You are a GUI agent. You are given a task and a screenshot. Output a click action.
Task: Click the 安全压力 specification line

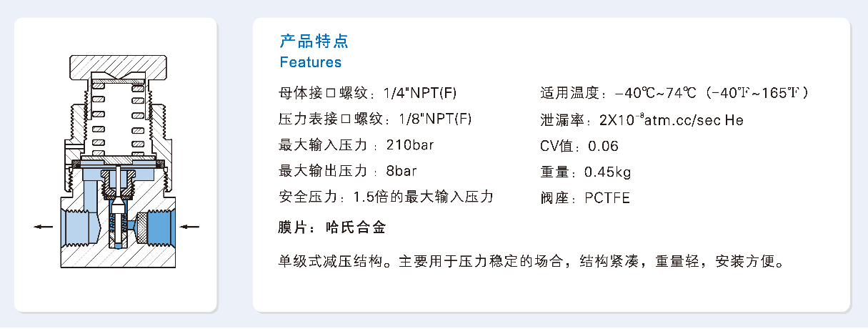point(386,197)
